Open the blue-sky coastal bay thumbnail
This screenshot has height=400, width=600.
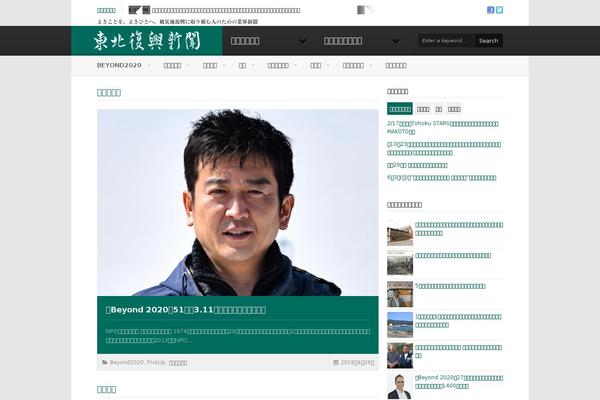[400, 325]
